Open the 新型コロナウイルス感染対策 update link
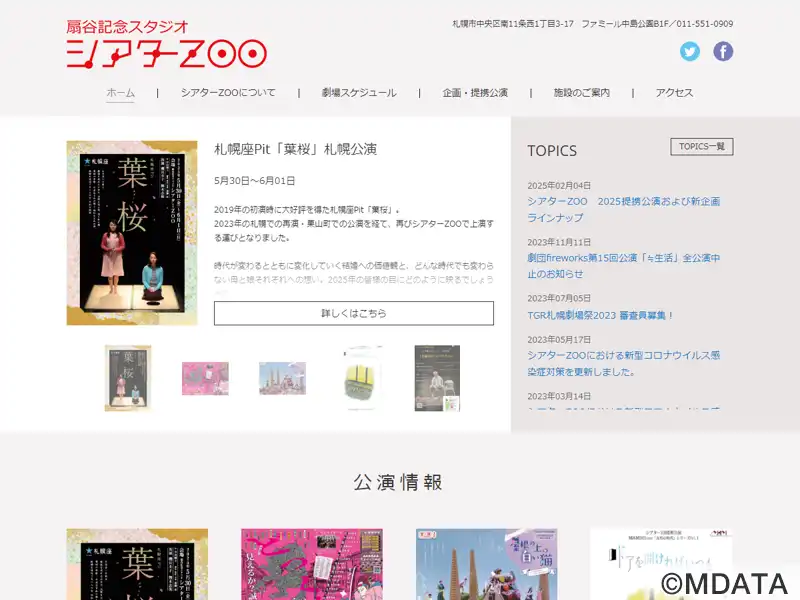 coord(623,363)
